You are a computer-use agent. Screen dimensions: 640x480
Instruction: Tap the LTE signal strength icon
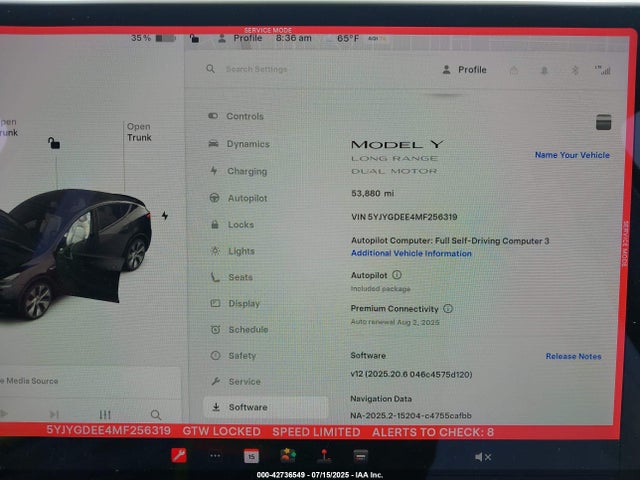click(603, 70)
